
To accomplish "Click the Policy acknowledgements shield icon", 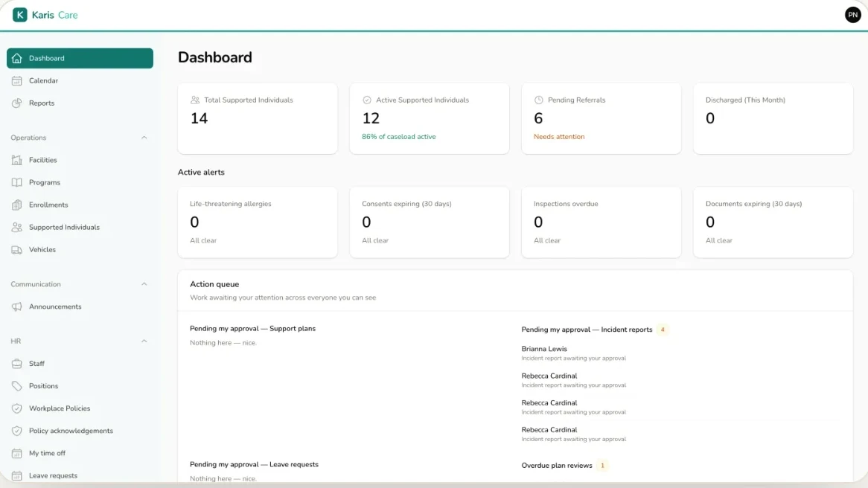I will pyautogui.click(x=17, y=431).
